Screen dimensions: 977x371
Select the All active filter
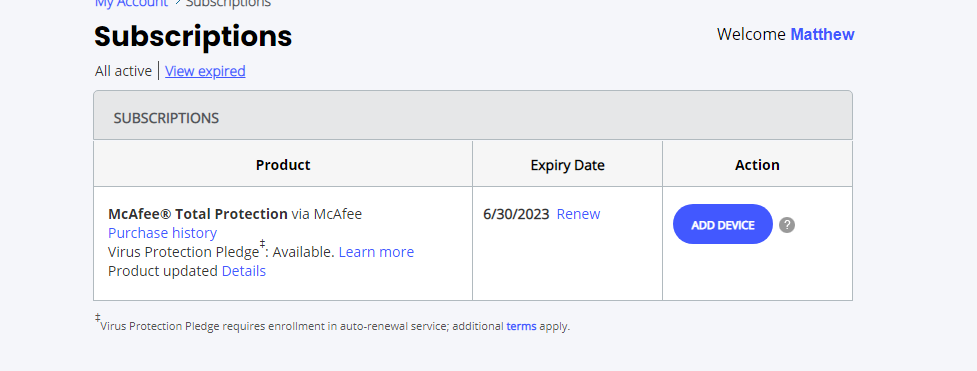(123, 71)
